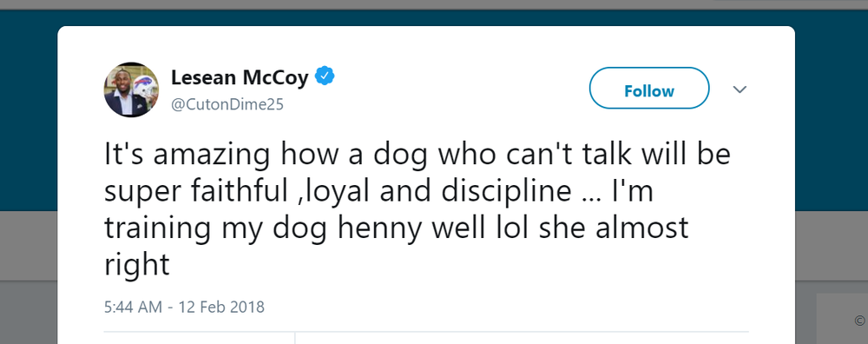Screen dimensions: 868x344
Task: Open Lesean McCoy's profile avatar photo
Action: (131, 89)
